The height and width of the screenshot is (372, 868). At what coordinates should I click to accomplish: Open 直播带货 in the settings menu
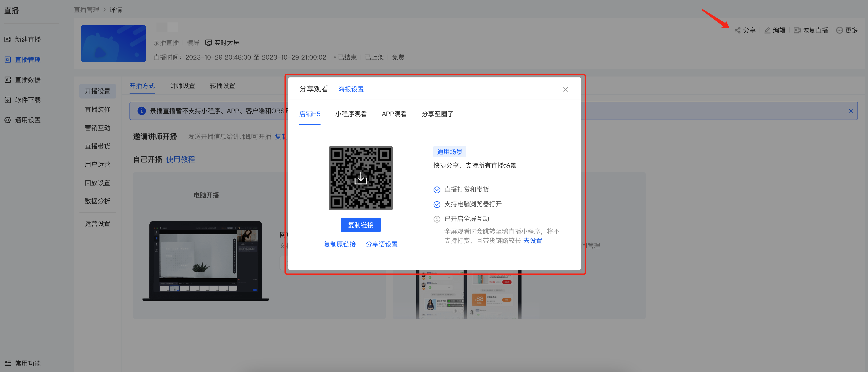point(97,146)
